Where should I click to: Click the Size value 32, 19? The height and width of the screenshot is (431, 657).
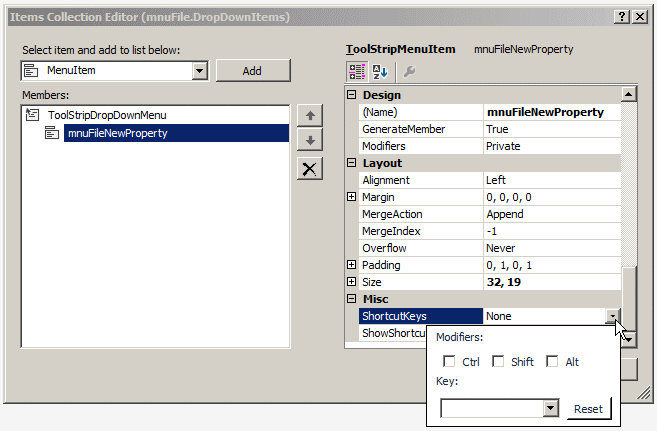click(504, 282)
